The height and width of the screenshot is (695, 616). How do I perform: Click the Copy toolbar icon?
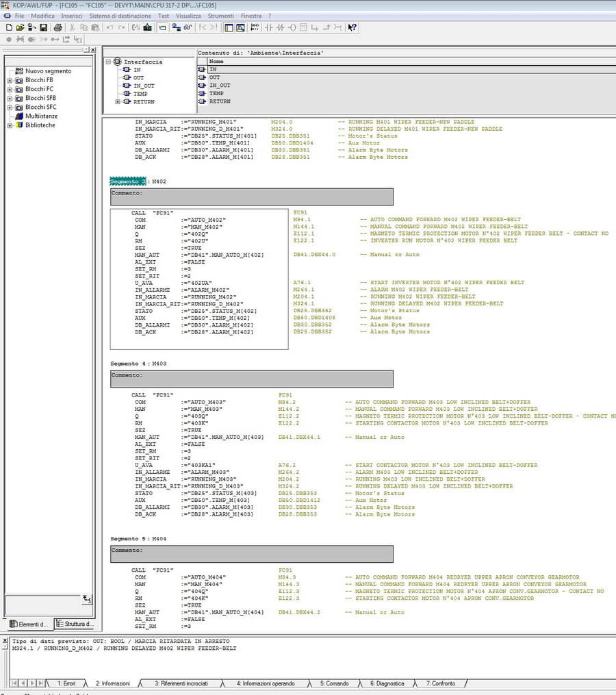84,27
